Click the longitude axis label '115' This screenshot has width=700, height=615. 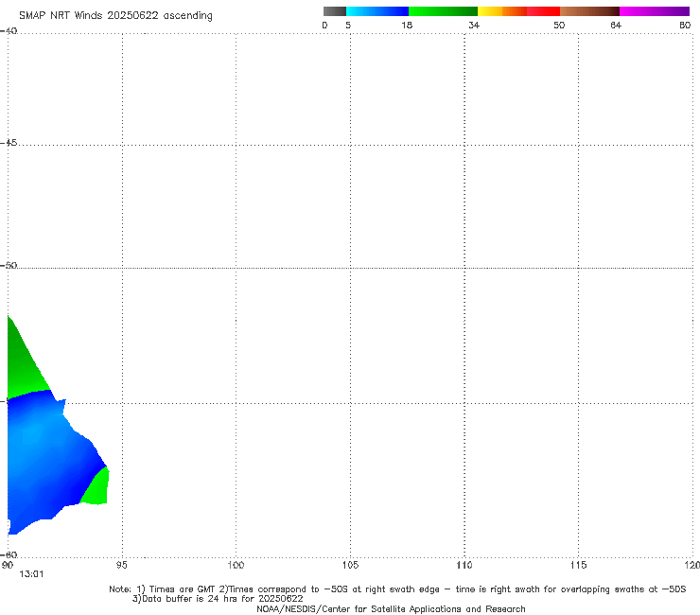coord(579,566)
